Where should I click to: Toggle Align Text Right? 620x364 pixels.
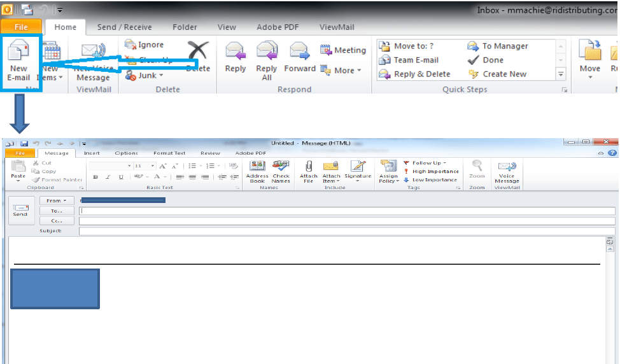(205, 177)
